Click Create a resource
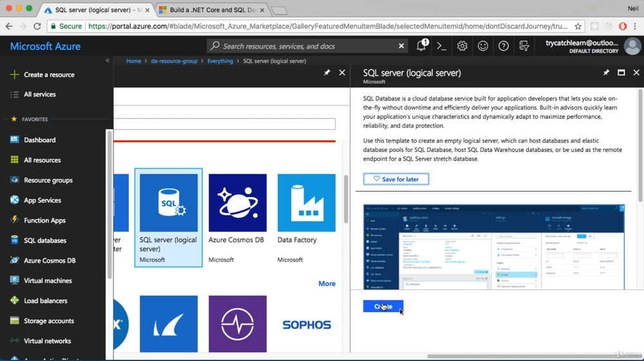Image resolution: width=644 pixels, height=361 pixels. 43,75
